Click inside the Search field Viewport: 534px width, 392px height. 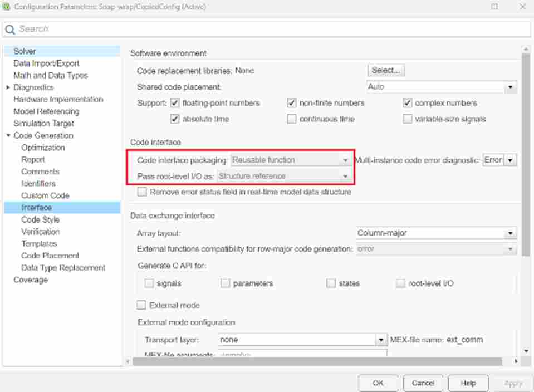pyautogui.click(x=267, y=29)
